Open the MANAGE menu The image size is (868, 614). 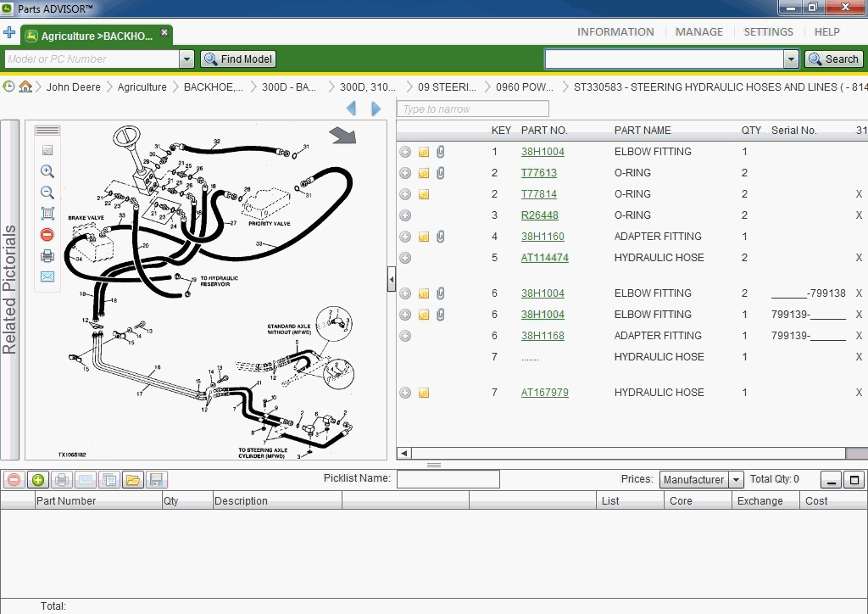click(x=698, y=32)
